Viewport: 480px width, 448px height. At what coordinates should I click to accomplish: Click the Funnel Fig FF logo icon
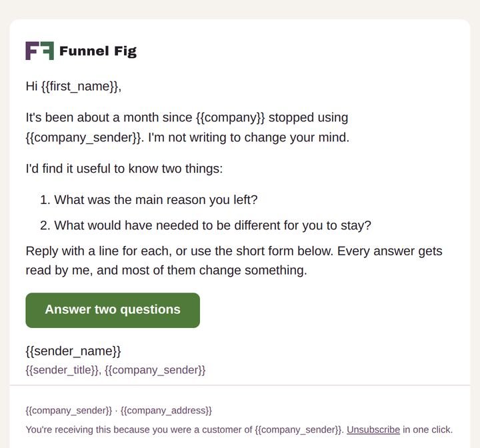tap(39, 51)
